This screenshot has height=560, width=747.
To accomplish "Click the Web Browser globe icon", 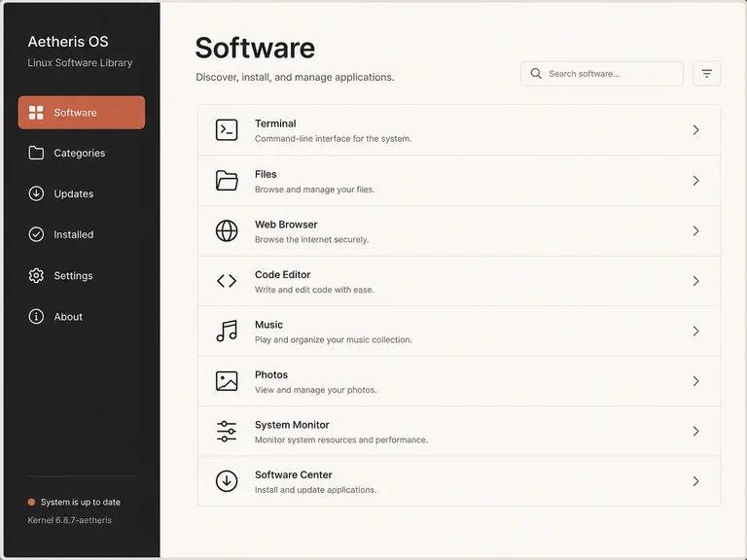I will pyautogui.click(x=227, y=231).
